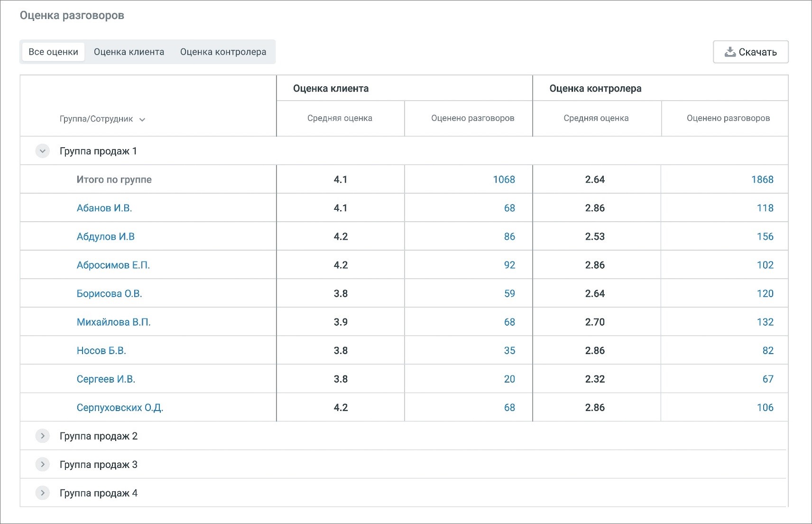Click the Скачать download button
This screenshot has width=812, height=524.
pos(750,52)
